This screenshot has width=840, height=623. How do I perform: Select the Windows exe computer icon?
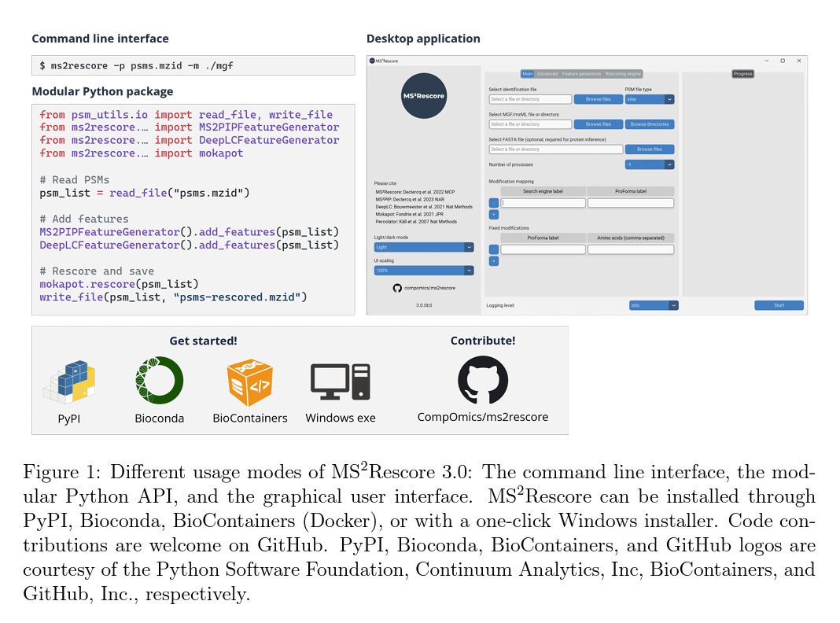[x=341, y=382]
